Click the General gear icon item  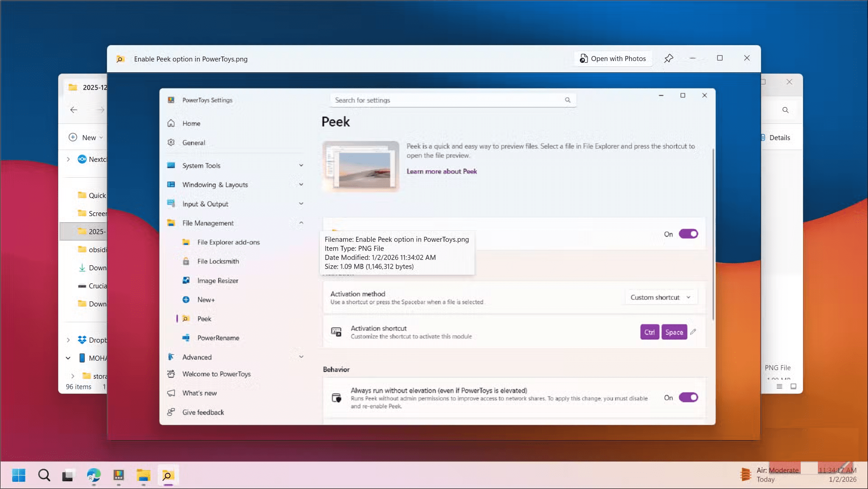[193, 143]
